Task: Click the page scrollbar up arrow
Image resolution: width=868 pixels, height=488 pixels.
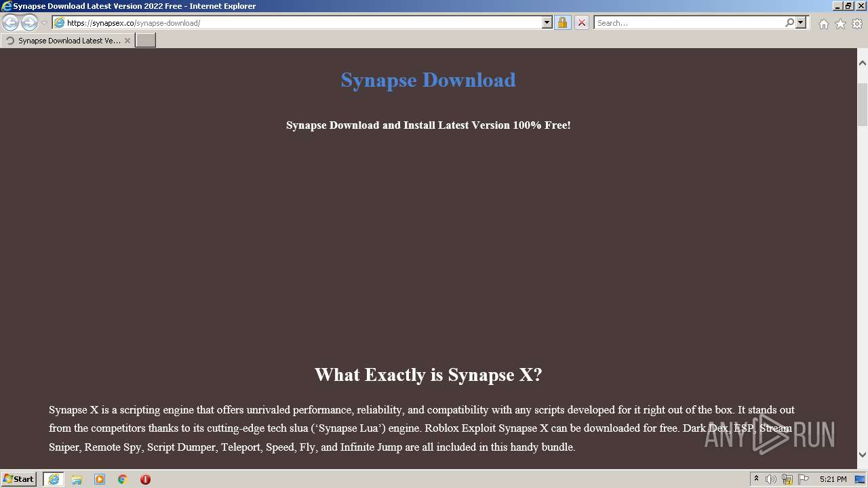Action: tap(863, 63)
